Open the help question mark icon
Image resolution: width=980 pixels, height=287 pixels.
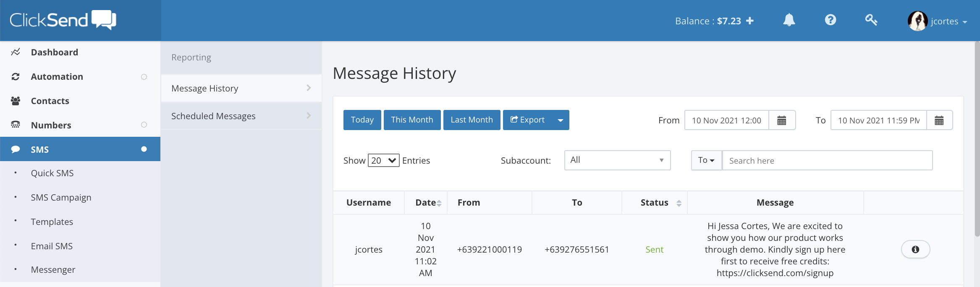tap(830, 20)
